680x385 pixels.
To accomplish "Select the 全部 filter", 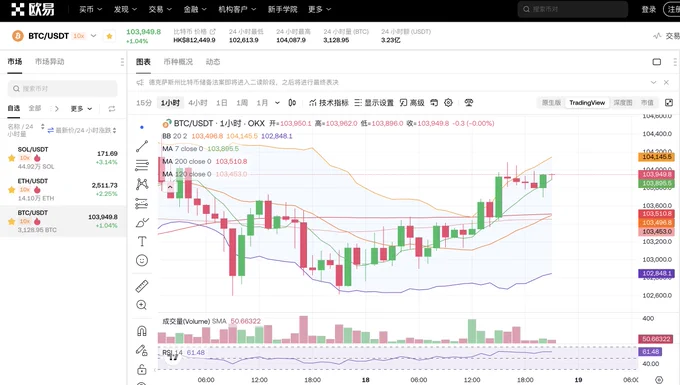I will click(35, 108).
